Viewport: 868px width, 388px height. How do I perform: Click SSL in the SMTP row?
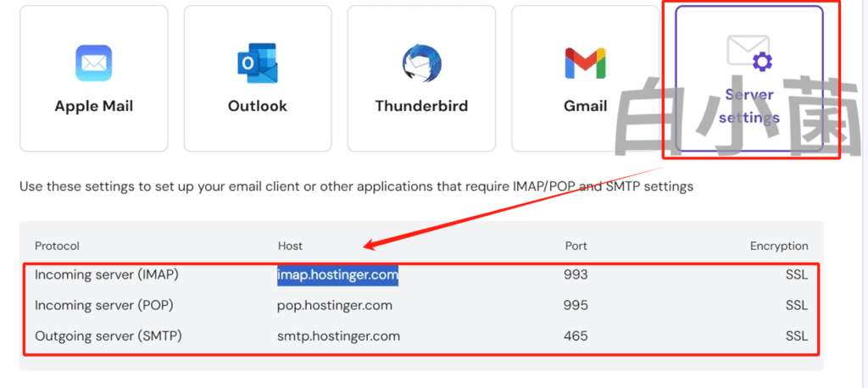(x=797, y=336)
